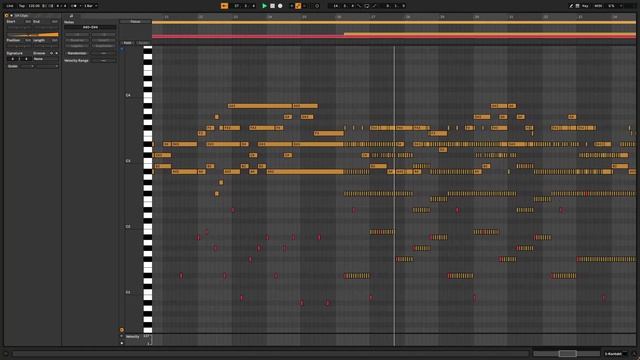The image size is (640, 360).
Task: Click the Velocity lane label
Action: pos(132,337)
